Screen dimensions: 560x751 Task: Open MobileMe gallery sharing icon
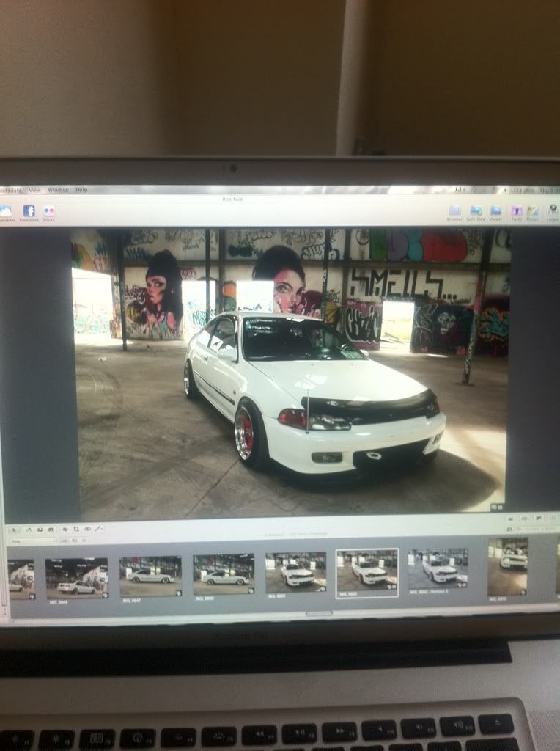pyautogui.click(x=6, y=211)
